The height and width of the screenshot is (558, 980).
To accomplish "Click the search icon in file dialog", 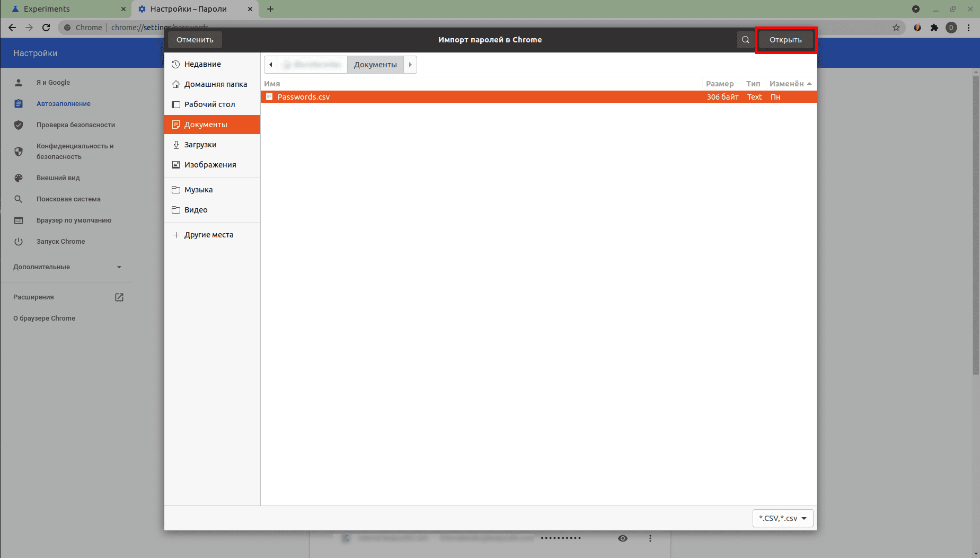I will point(745,40).
